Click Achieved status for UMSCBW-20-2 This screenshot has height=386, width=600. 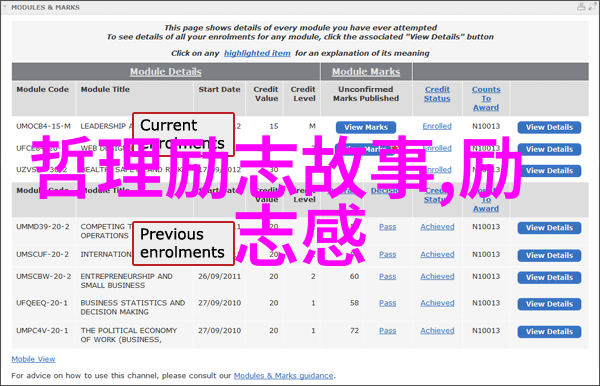[x=437, y=277]
